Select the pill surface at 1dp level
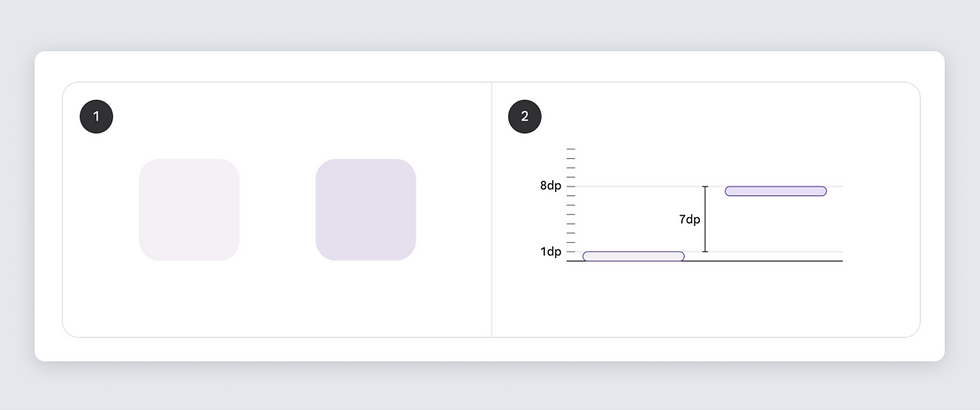980x410 pixels. (633, 257)
